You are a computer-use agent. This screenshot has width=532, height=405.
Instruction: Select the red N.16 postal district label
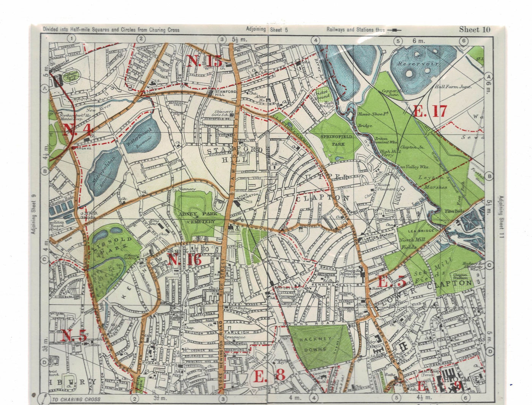click(x=184, y=260)
